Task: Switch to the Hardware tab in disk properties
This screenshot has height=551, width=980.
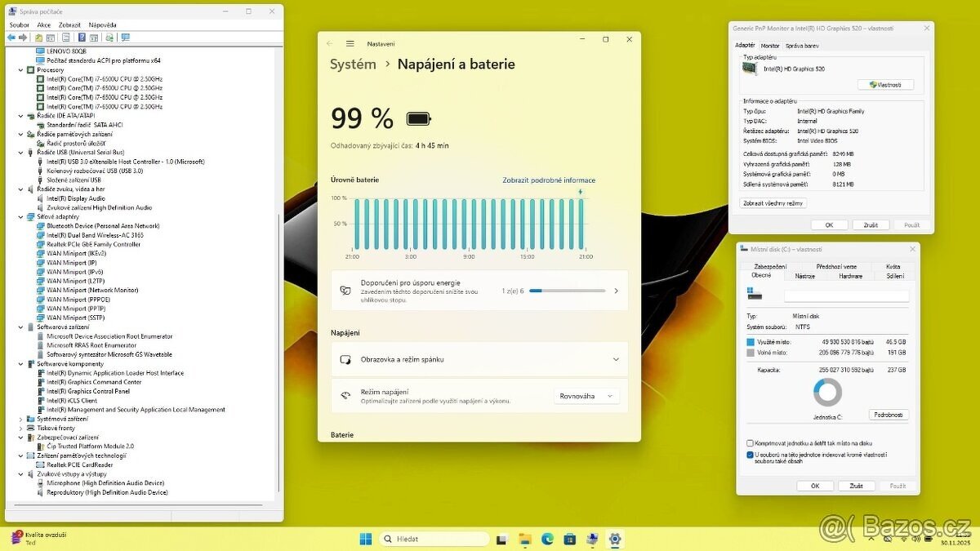Action: (x=850, y=276)
